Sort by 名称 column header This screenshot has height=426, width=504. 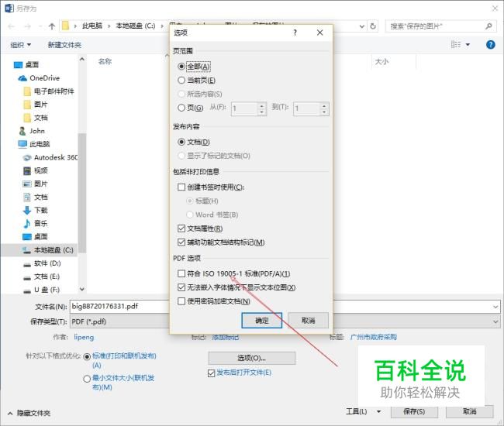pyautogui.click(x=105, y=61)
